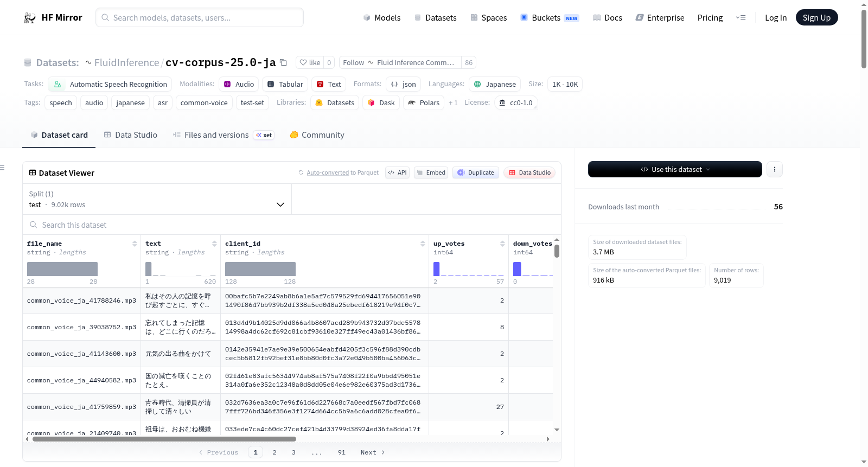Click the file_name lengths histogram bar
The width and height of the screenshot is (868, 467).
[62, 269]
